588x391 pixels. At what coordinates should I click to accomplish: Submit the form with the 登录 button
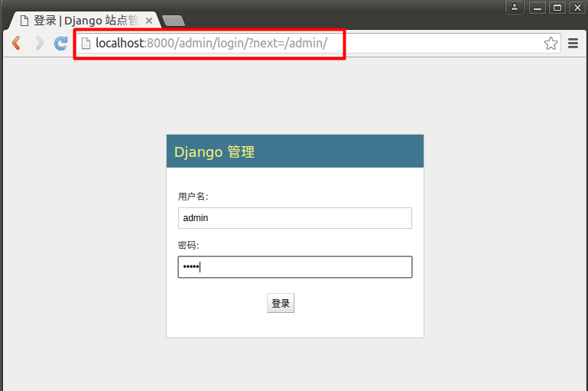pos(281,303)
